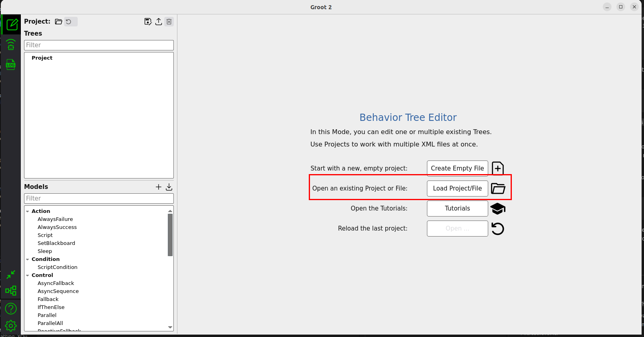The image size is (644, 337).
Task: Focus the Models filter field
Action: click(99, 199)
